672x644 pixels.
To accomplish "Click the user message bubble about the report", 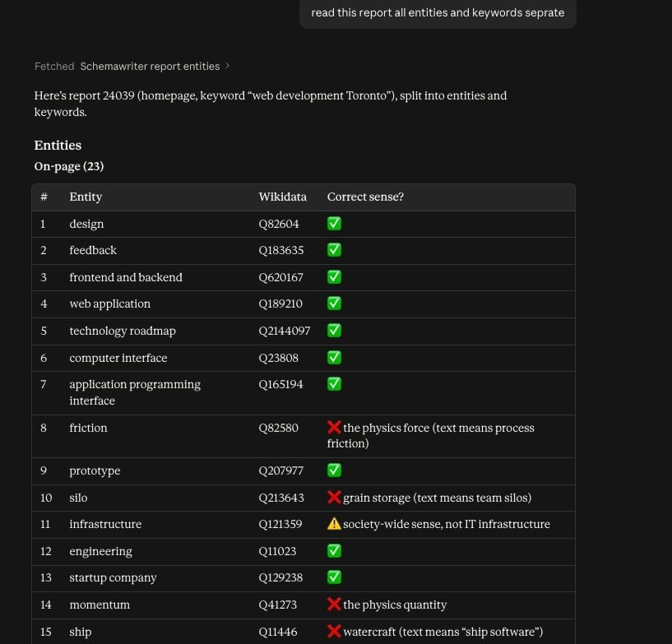I will [438, 13].
